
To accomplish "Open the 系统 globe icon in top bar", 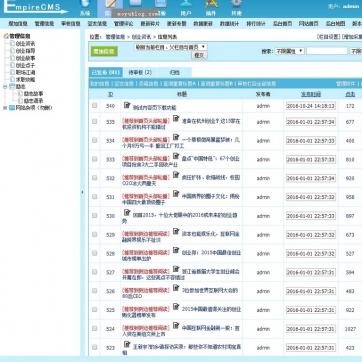I will pyautogui.click(x=85, y=4).
